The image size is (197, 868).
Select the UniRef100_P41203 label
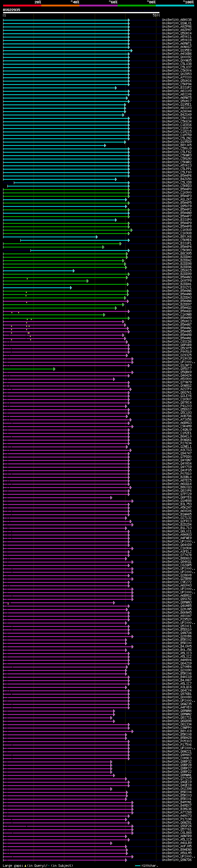click(177, 406)
